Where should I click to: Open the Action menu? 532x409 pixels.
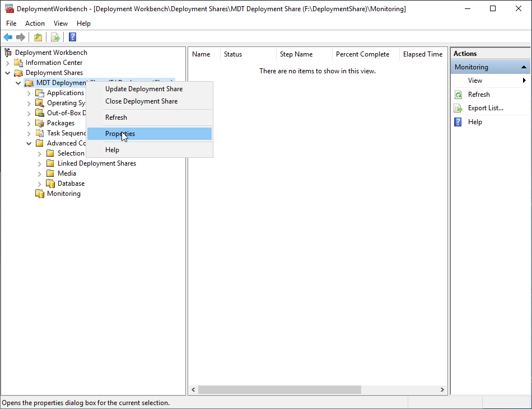[35, 23]
